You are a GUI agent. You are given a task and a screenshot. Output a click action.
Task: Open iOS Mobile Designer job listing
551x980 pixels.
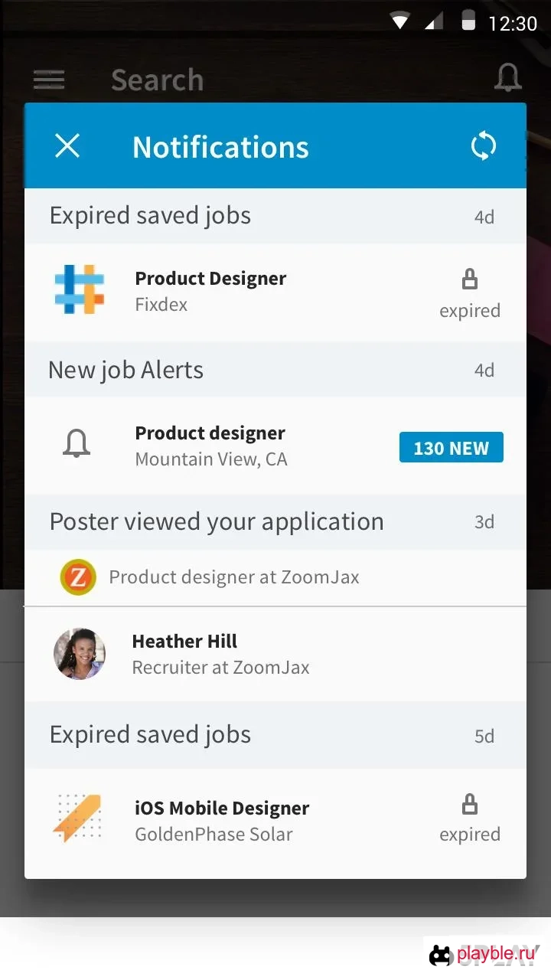tap(275, 821)
